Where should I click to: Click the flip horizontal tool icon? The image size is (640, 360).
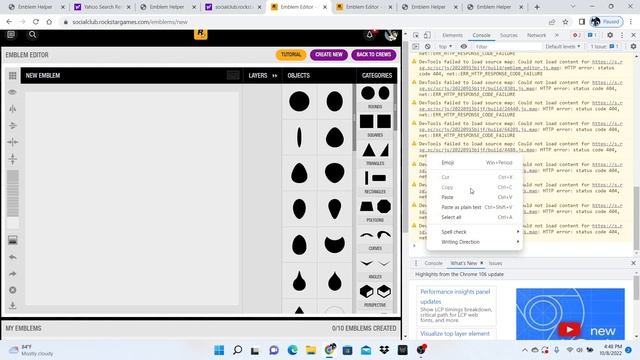coord(13,109)
